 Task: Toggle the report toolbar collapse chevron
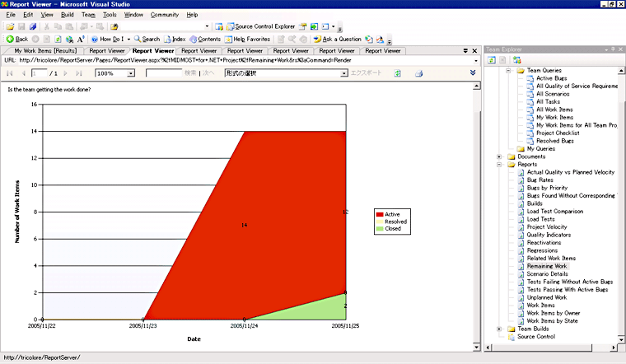473,72
